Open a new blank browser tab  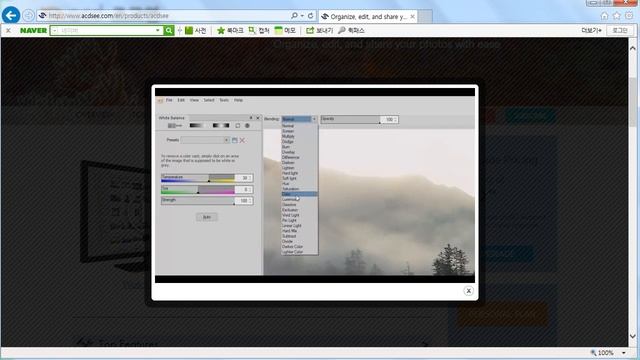(425, 16)
